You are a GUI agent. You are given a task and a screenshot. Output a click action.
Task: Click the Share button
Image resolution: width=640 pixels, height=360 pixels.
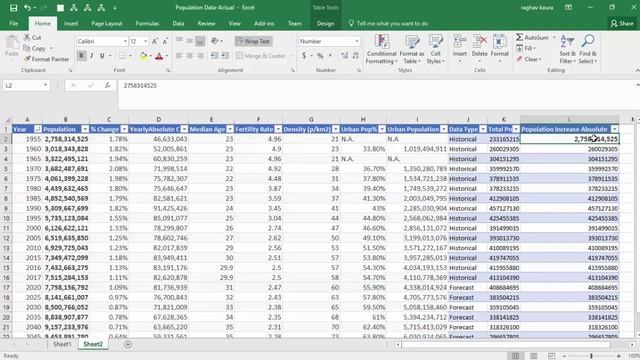pos(622,24)
